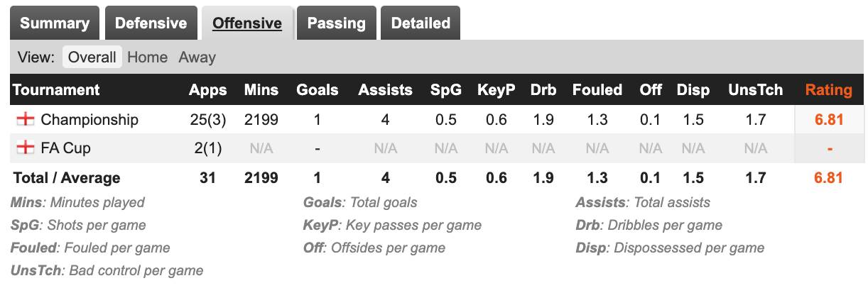This screenshot has height=288, width=868.
Task: Open the FA Cup tournament link
Action: (65, 148)
